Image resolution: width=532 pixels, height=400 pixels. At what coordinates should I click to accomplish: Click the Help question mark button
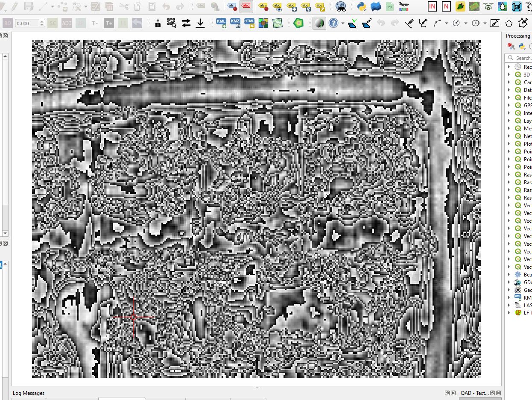pyautogui.click(x=333, y=23)
